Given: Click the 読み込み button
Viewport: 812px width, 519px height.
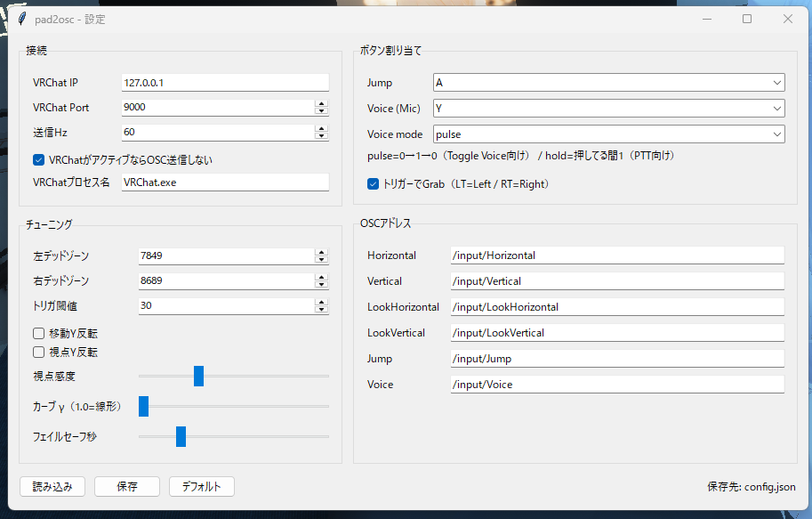Looking at the screenshot, I should tap(52, 487).
